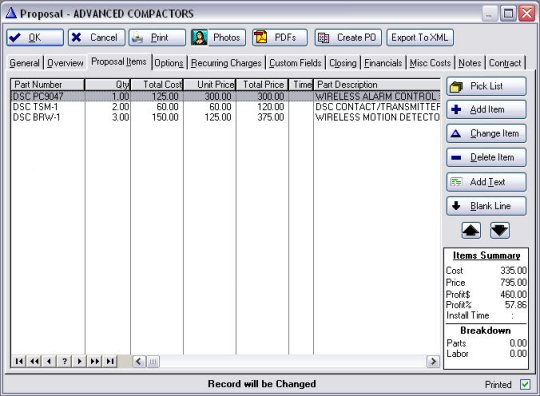
Task: Click the question mark locate icon
Action: click(64, 361)
